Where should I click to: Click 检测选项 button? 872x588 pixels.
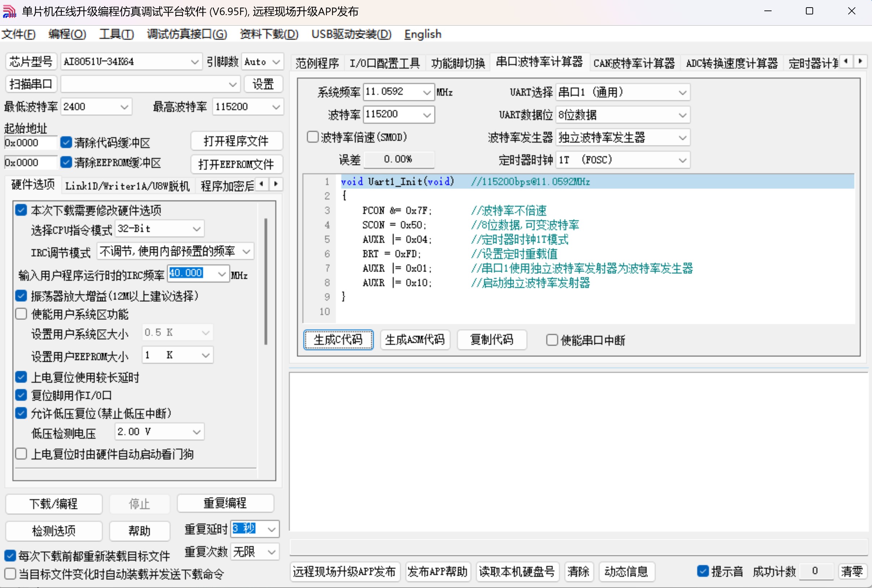click(x=54, y=531)
